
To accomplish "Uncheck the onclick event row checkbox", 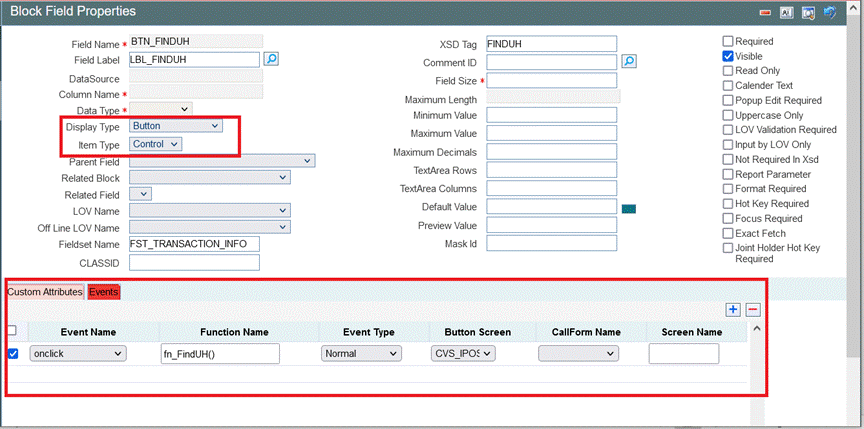I will tap(13, 354).
